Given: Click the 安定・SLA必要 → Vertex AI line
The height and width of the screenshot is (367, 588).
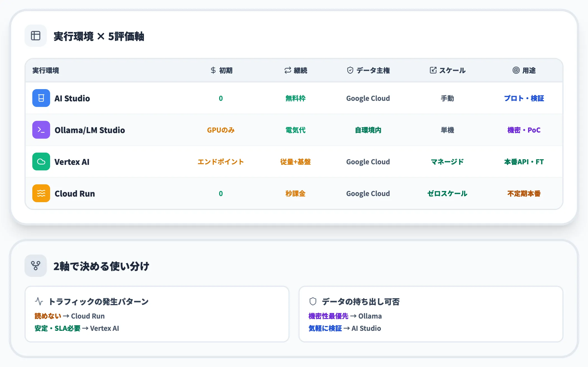Looking at the screenshot, I should point(77,328).
